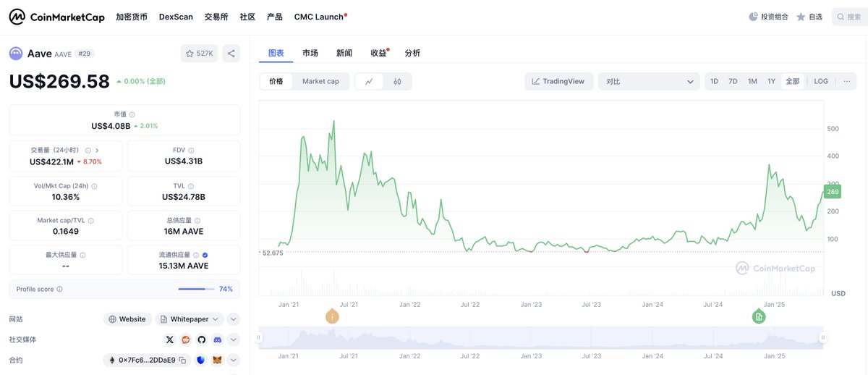Image resolution: width=868 pixels, height=375 pixels.
Task: Open the 图表 tab
Action: (x=276, y=53)
